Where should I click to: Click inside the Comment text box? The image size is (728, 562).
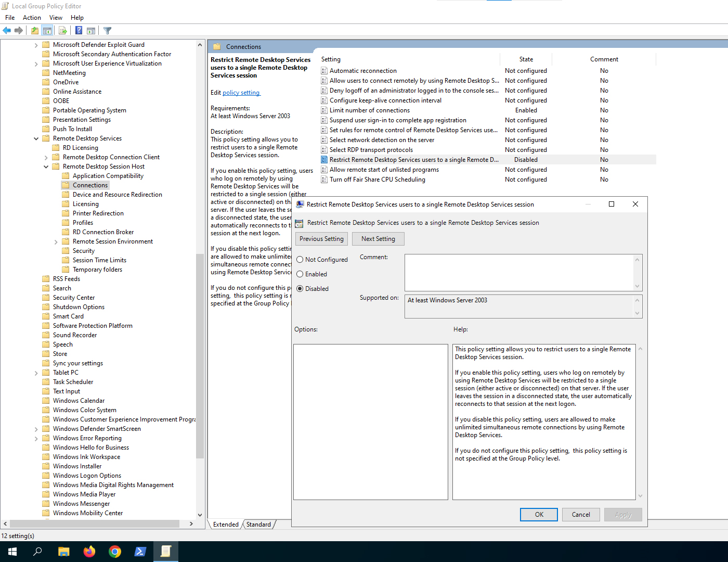tap(519, 272)
